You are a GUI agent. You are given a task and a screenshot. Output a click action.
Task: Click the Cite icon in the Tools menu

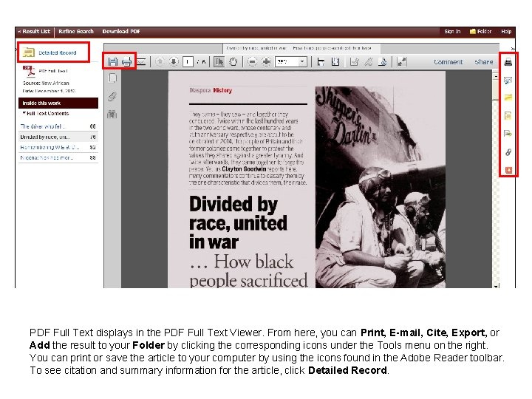(x=508, y=116)
